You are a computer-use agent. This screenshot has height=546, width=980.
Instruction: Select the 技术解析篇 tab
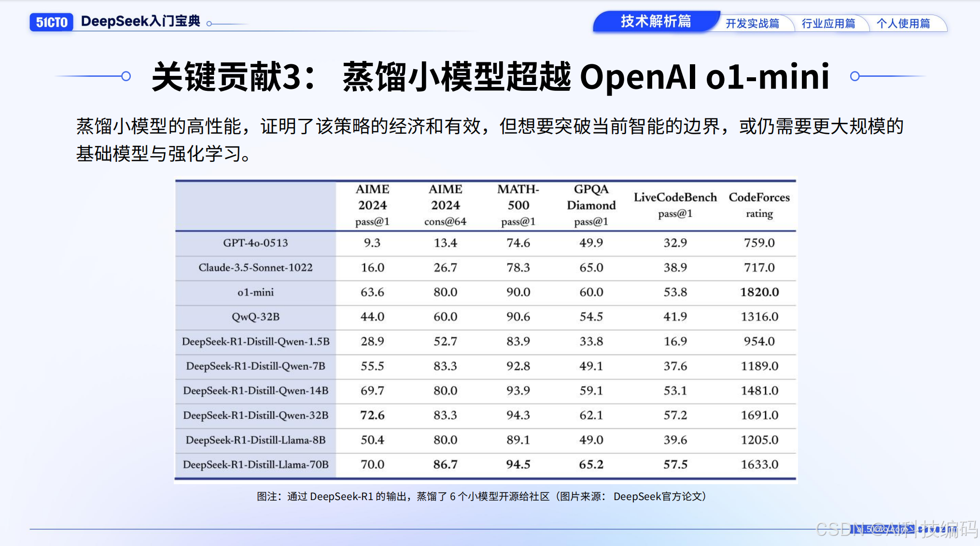click(655, 22)
